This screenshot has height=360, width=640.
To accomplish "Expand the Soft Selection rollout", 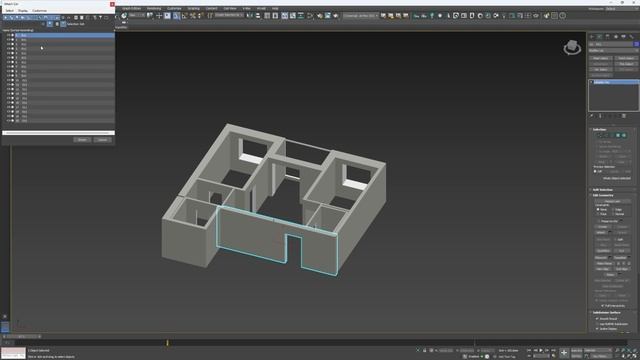I will tap(603, 190).
